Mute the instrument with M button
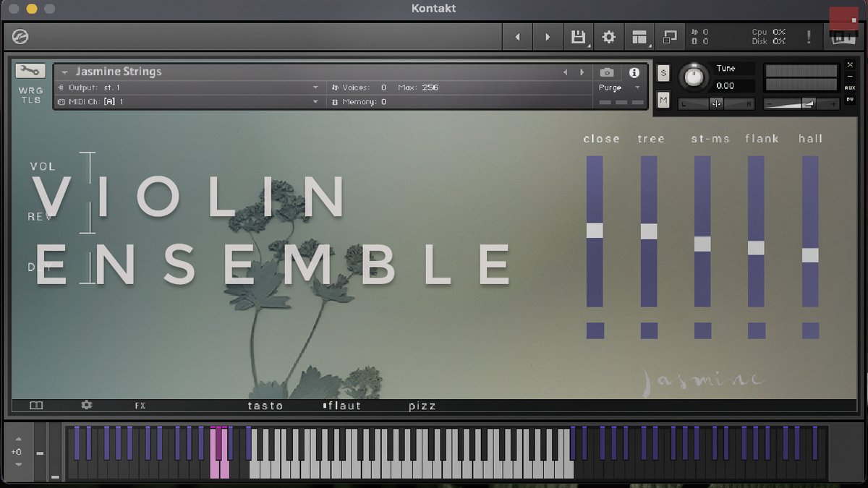This screenshot has width=868, height=488. click(663, 100)
